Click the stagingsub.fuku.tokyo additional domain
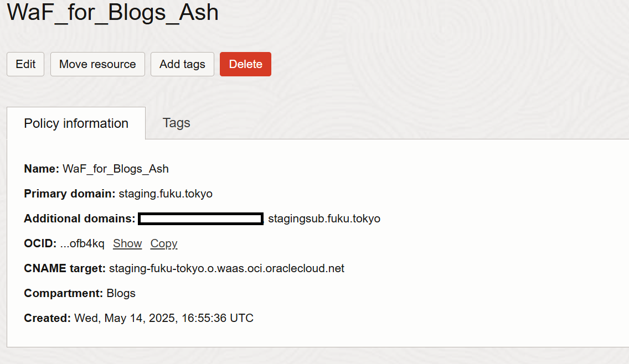 pos(324,219)
